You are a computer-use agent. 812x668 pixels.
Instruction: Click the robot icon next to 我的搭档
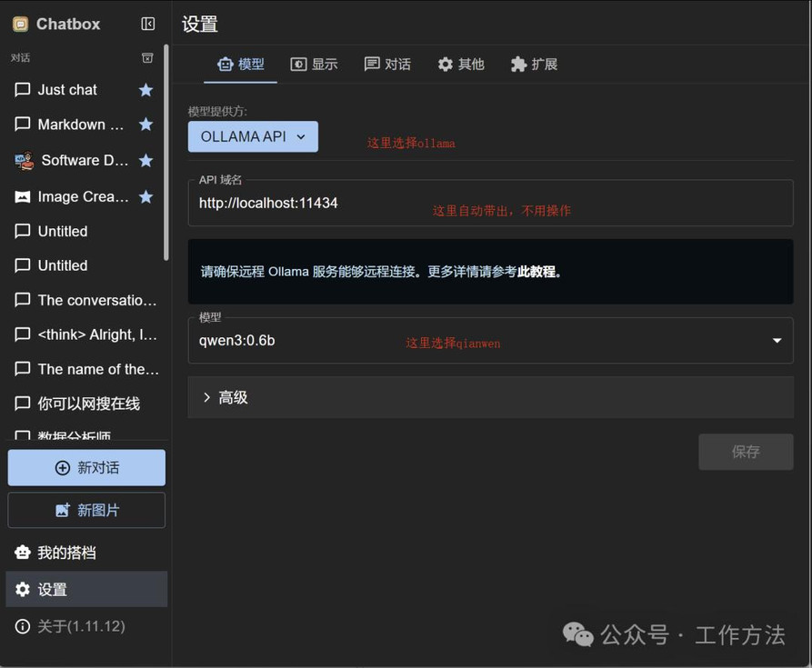(x=22, y=553)
